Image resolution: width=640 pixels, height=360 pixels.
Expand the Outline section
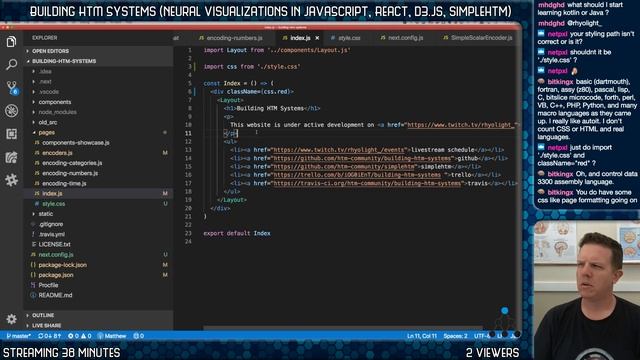[98, 316]
